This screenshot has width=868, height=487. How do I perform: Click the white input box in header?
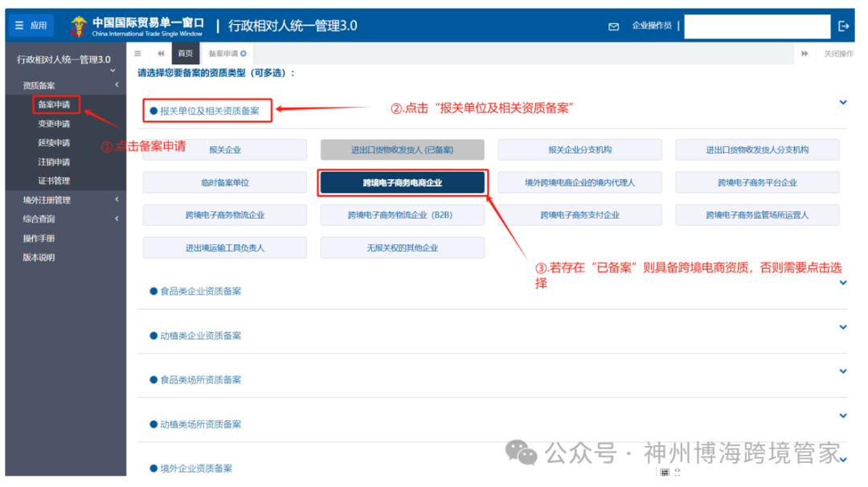pos(757,26)
